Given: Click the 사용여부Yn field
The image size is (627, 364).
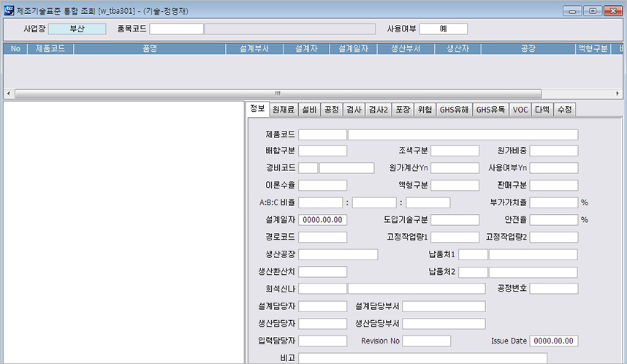Looking at the screenshot, I should (x=554, y=168).
